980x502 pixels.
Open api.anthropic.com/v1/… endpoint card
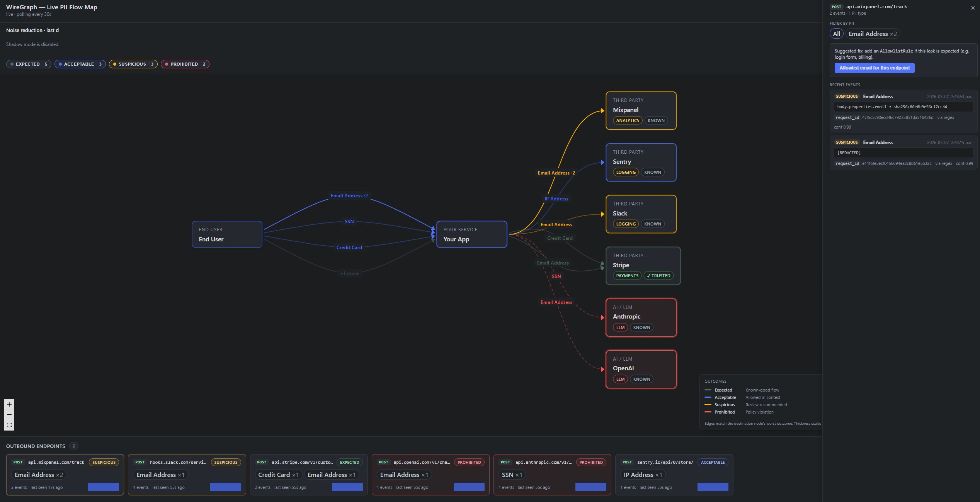click(x=552, y=475)
